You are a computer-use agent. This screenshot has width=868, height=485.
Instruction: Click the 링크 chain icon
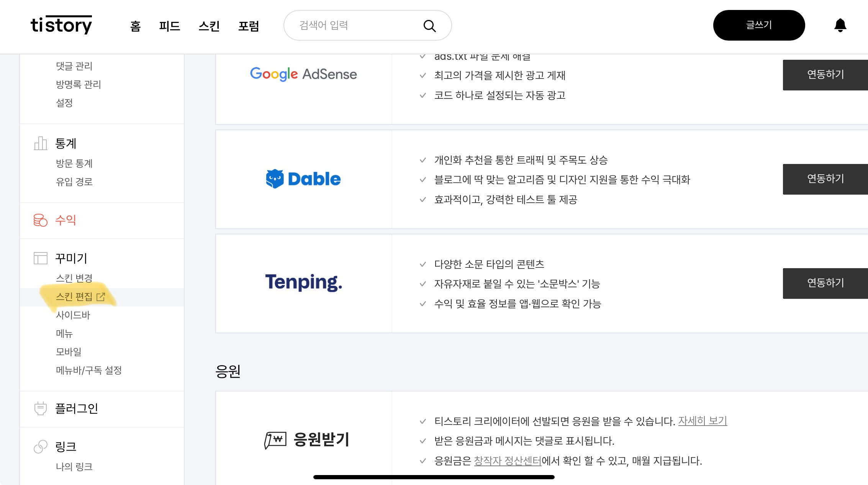pos(41,446)
